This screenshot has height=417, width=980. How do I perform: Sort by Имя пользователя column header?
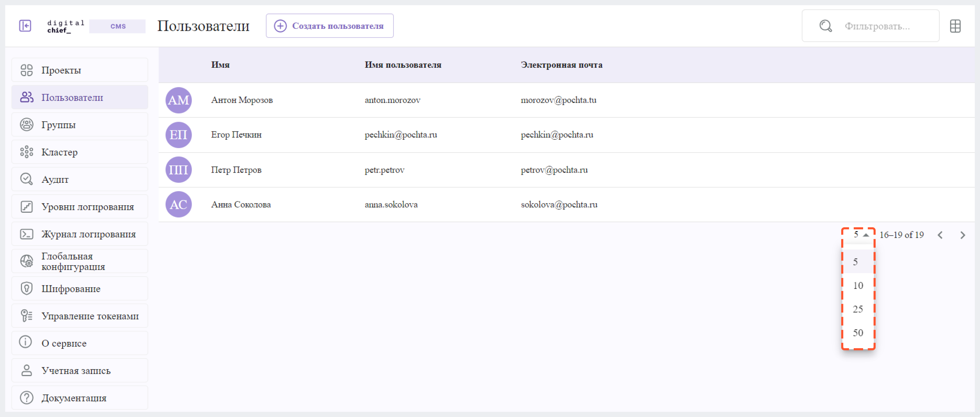403,65
